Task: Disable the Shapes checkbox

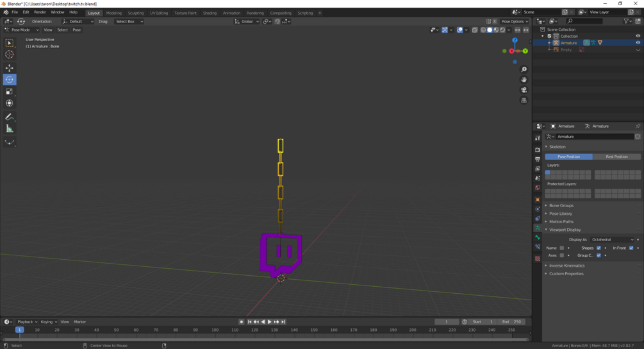Action: 599,248
